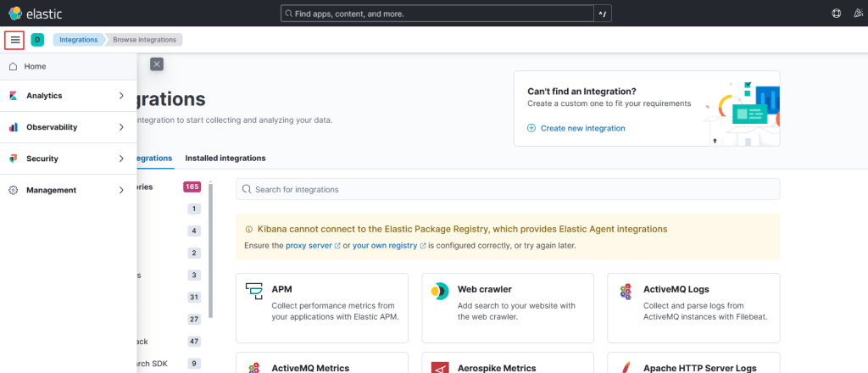Viewport: 868px width, 373px height.
Task: Close the side navigation with X button
Action: click(157, 64)
